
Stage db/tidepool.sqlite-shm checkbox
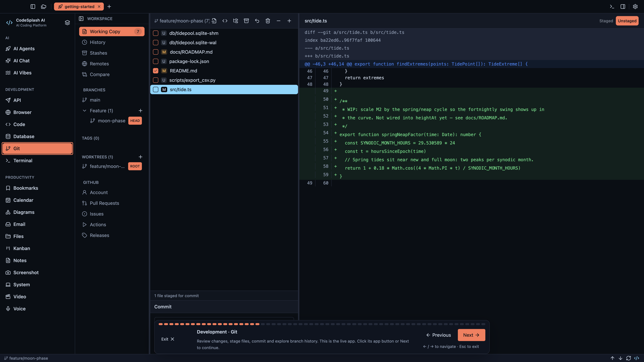coord(155,33)
